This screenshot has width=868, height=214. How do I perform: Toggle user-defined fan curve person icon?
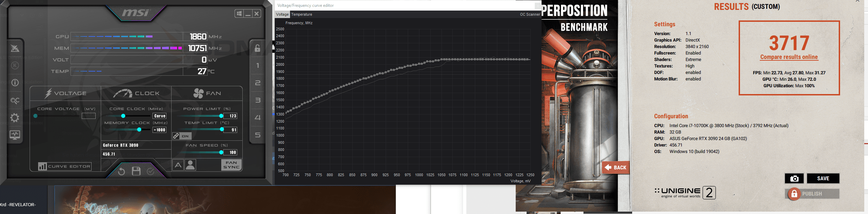(x=190, y=165)
